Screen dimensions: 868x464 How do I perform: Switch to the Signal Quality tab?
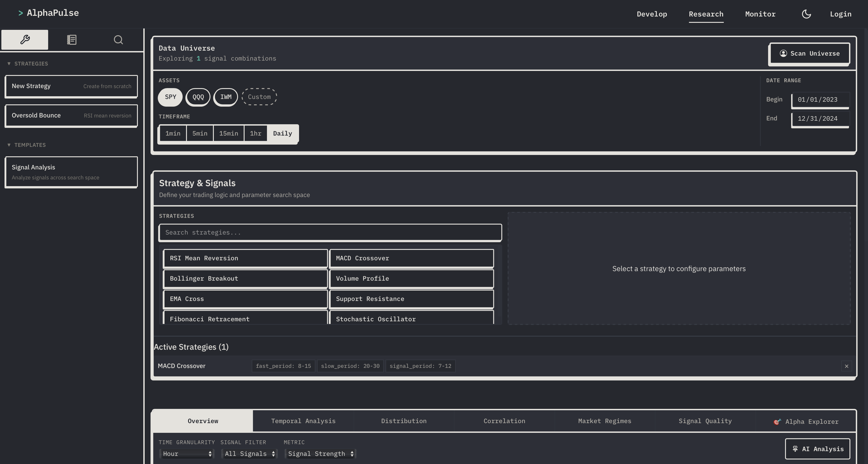pos(705,421)
